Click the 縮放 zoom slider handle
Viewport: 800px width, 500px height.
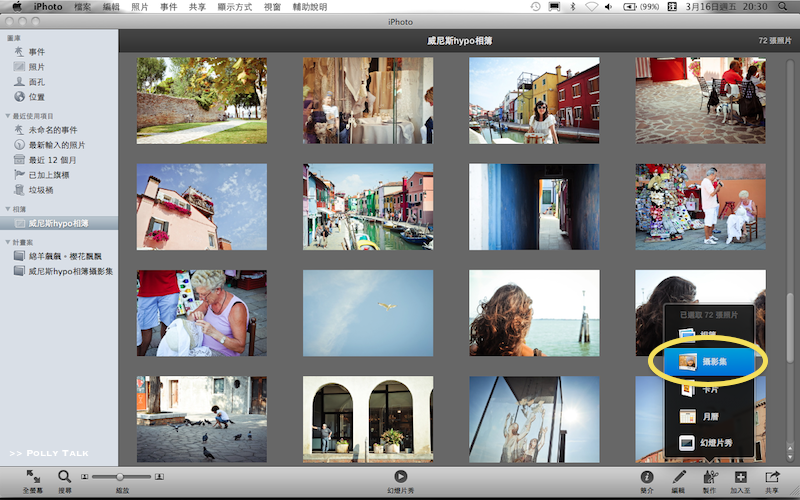coord(120,477)
